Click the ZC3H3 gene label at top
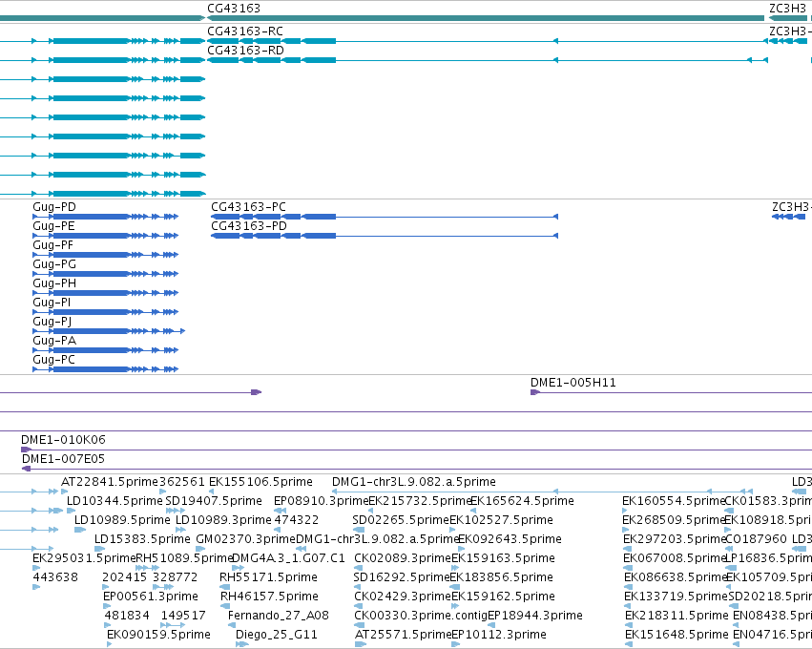 (787, 9)
